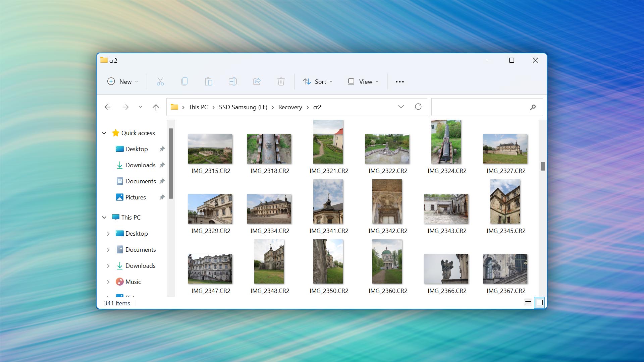Click the file list vertical scrollbar thumb

[x=542, y=166]
